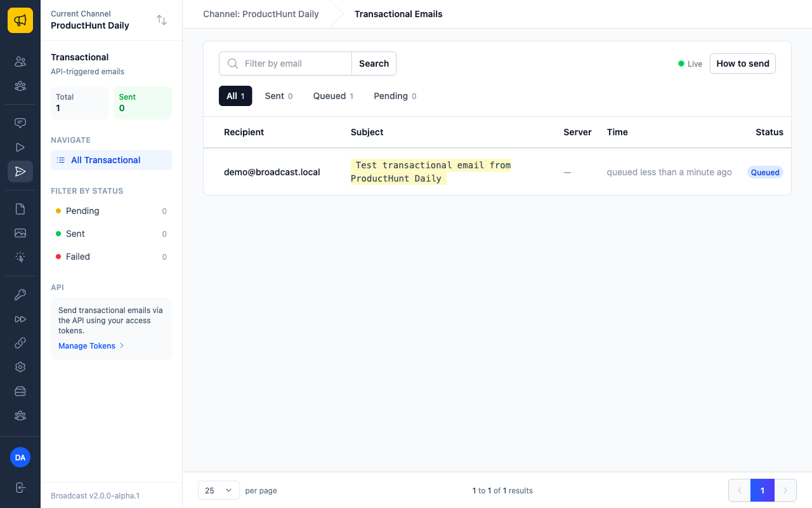Go to the previous page arrow
The height and width of the screenshot is (508, 812).
pos(740,490)
